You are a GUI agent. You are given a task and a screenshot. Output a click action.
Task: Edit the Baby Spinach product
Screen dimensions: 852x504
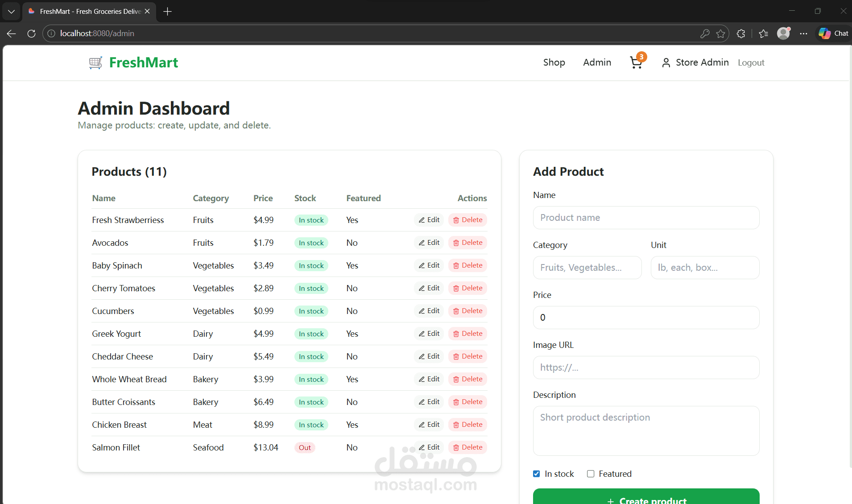[429, 265]
